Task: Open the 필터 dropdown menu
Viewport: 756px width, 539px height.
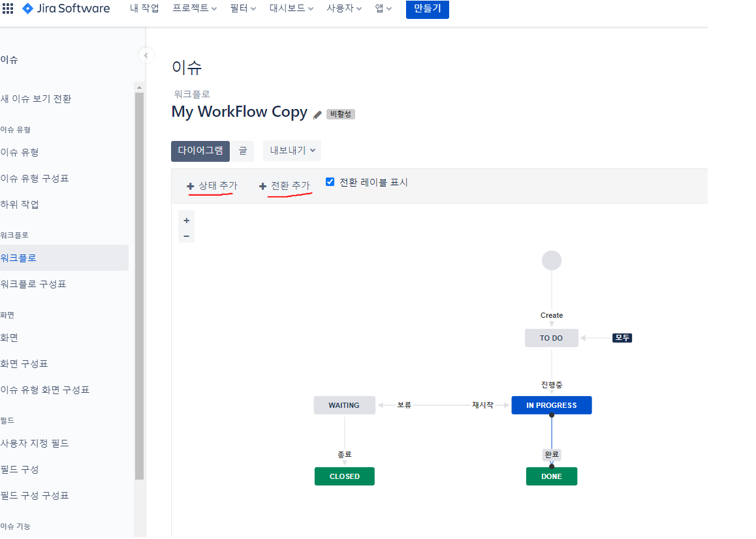Action: (x=243, y=8)
